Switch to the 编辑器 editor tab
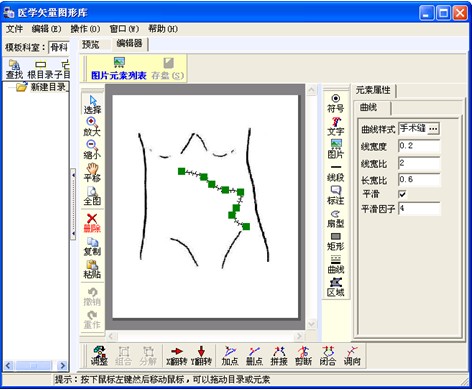472x390 pixels. point(129,44)
